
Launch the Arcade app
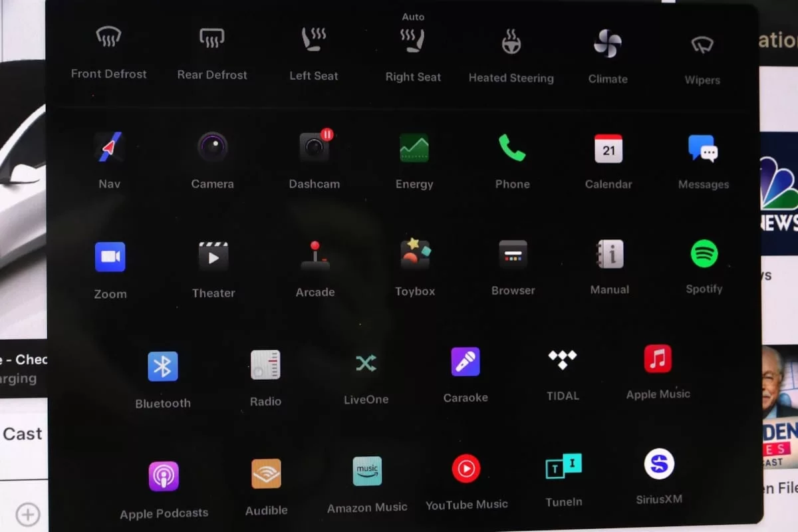coord(315,255)
